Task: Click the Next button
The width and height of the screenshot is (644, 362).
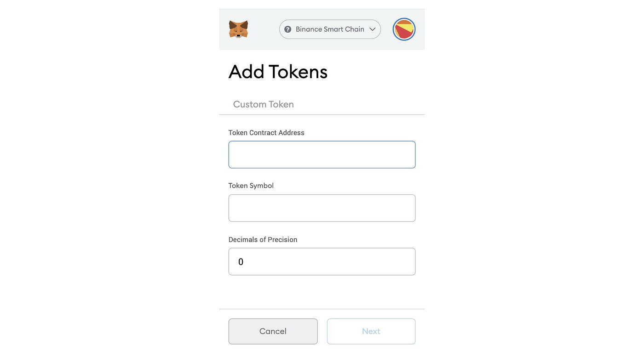Action: click(x=371, y=331)
